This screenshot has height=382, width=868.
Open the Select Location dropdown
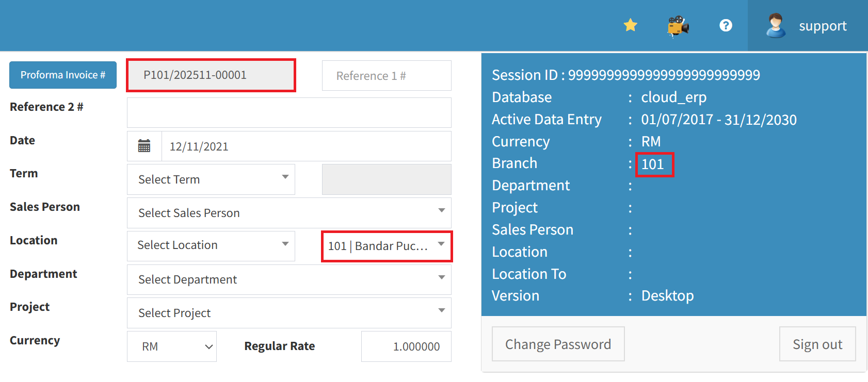[x=211, y=246]
